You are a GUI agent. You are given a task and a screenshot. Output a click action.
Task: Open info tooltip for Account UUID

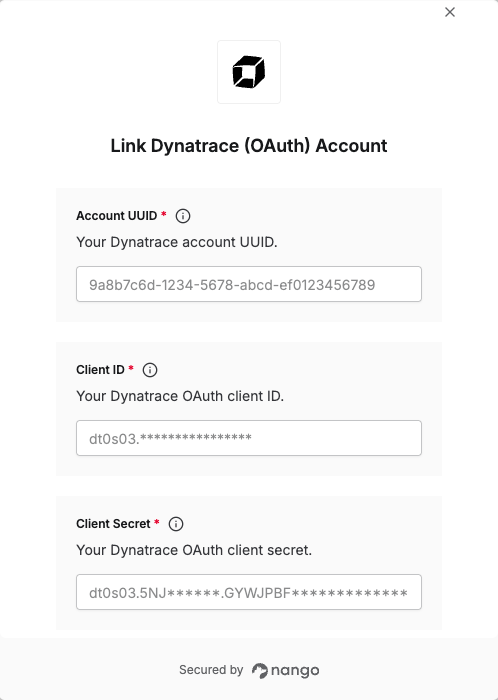[x=183, y=216]
